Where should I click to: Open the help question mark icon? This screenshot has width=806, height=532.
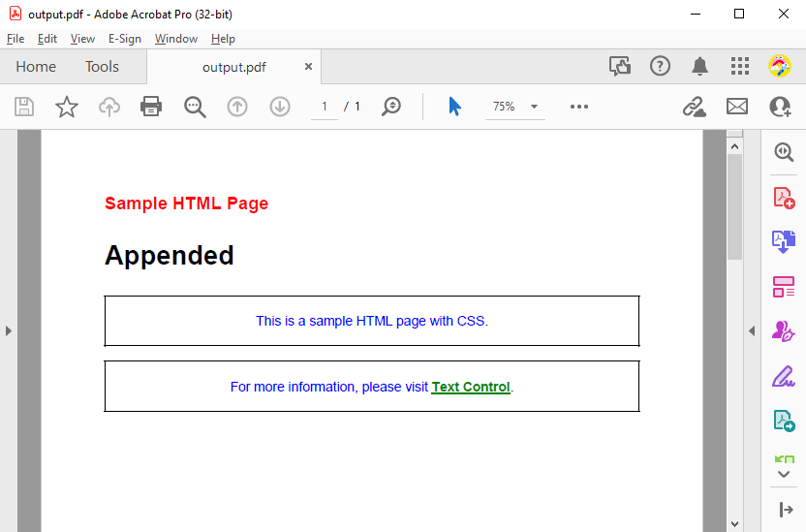tap(660, 66)
